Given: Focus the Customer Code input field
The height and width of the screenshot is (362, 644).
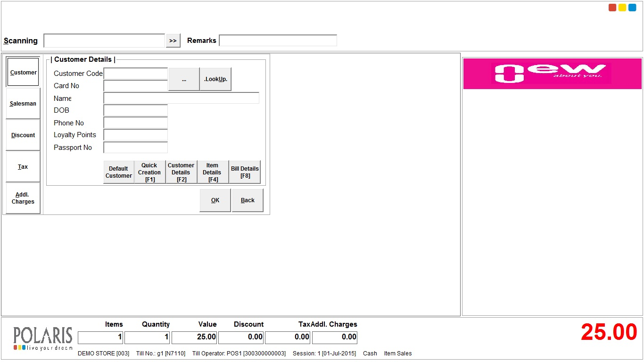Looking at the screenshot, I should tap(136, 74).
